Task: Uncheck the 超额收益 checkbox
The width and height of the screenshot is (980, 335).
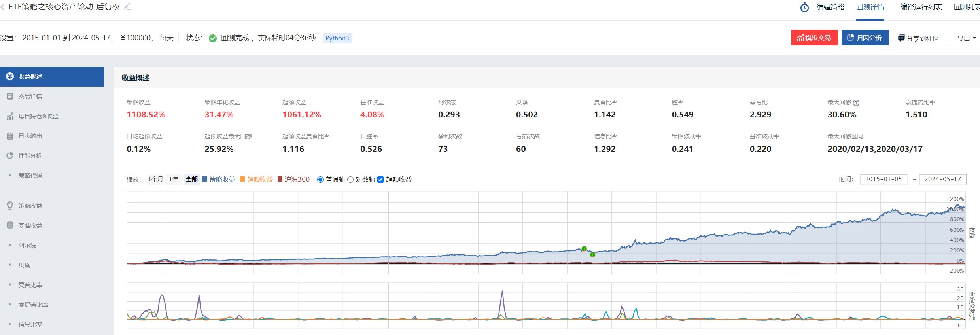Action: (x=380, y=180)
